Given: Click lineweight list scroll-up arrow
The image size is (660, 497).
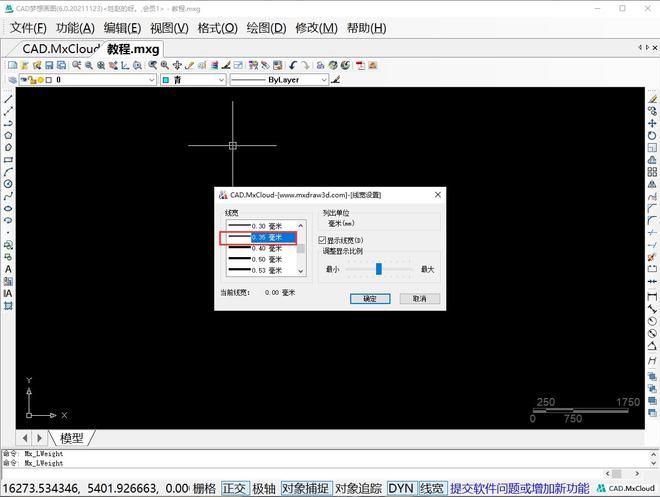Looking at the screenshot, I should click(x=301, y=226).
